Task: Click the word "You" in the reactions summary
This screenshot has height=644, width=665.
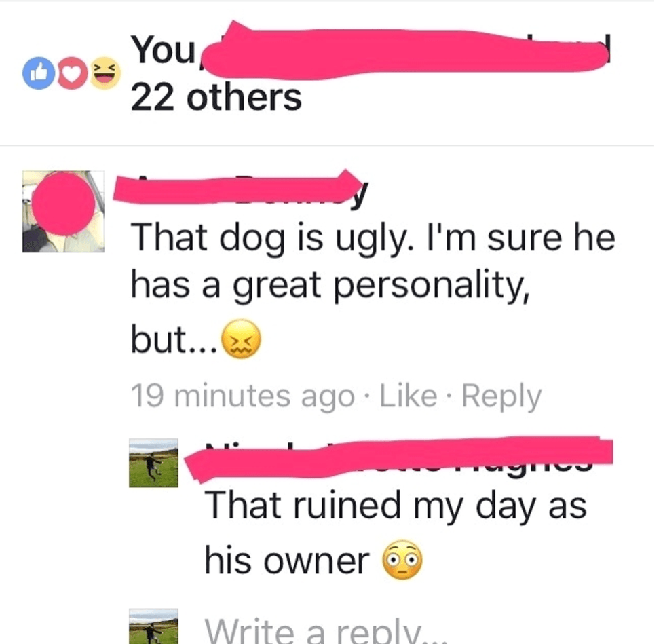Action: coord(163,50)
